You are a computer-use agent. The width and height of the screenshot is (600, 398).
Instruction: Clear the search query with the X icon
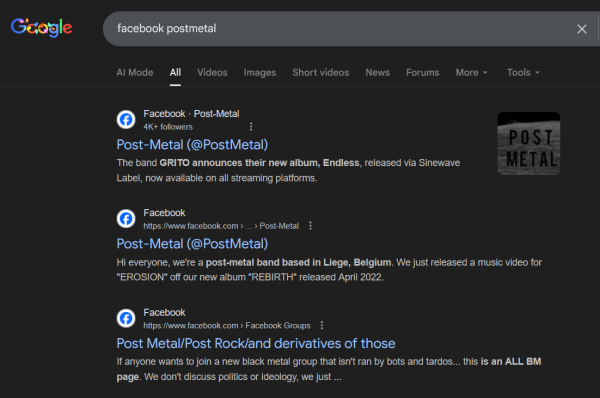click(582, 29)
